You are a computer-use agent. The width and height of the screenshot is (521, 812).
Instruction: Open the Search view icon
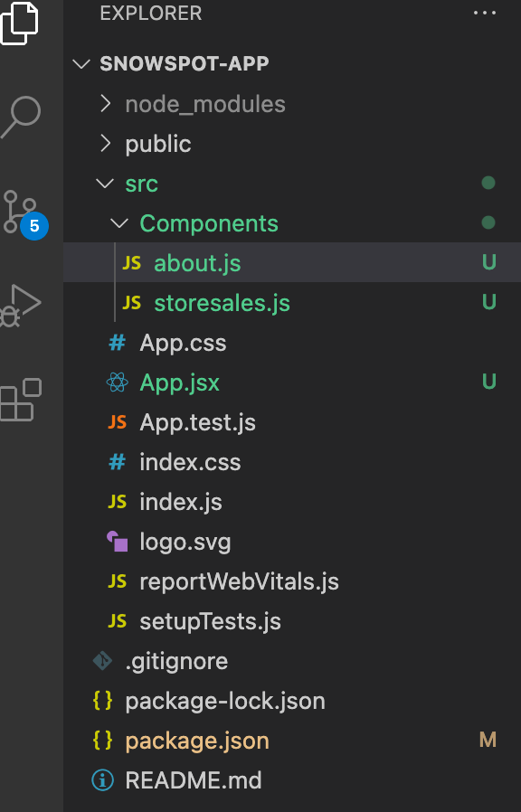[21, 117]
